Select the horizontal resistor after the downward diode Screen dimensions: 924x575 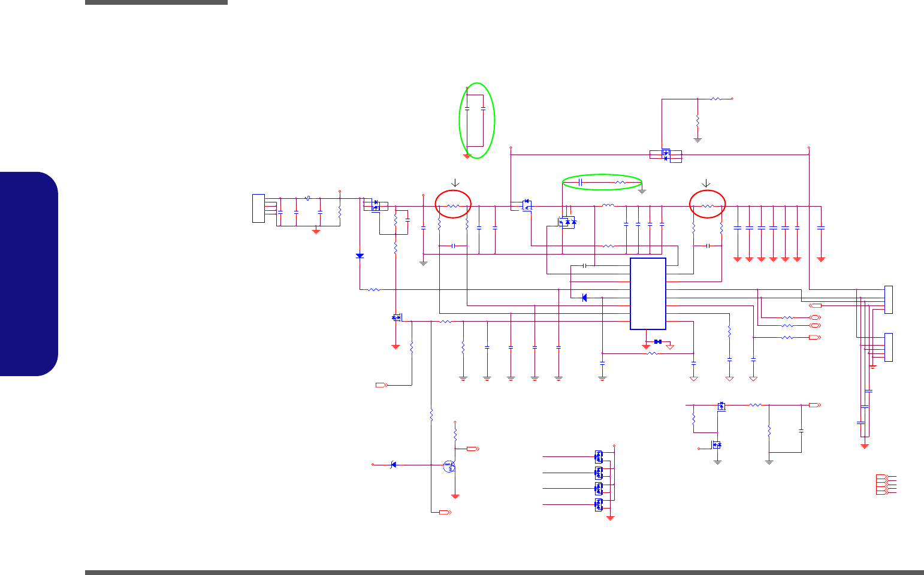coord(374,290)
